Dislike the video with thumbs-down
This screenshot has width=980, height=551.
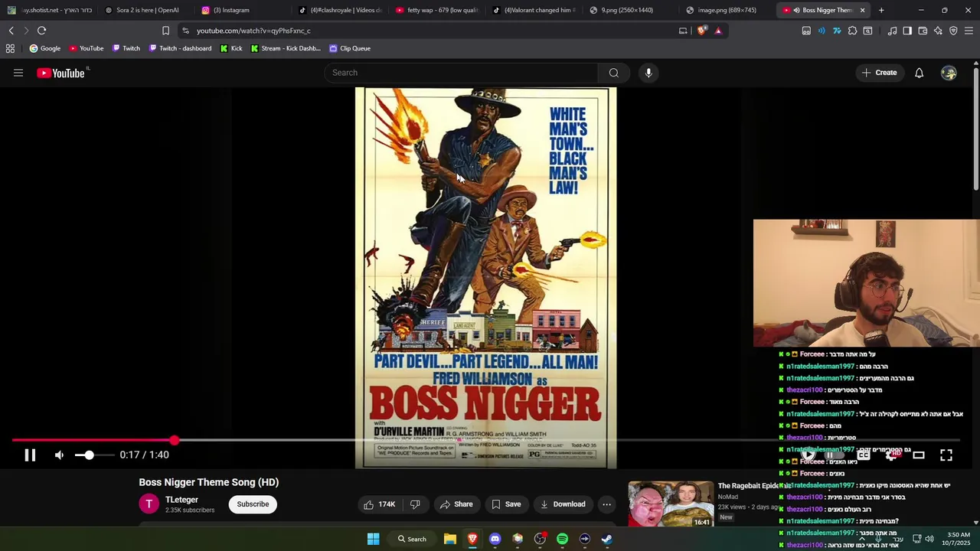tap(415, 504)
